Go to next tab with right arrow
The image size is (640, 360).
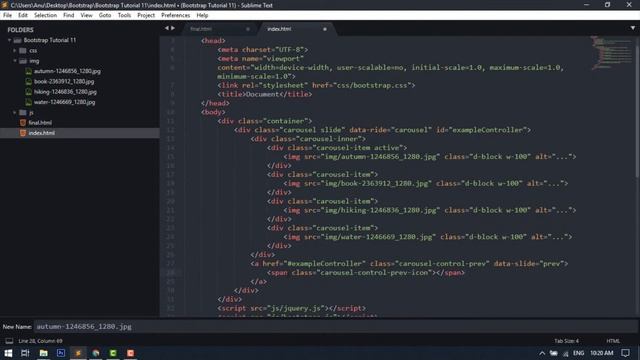pyautogui.click(x=173, y=28)
